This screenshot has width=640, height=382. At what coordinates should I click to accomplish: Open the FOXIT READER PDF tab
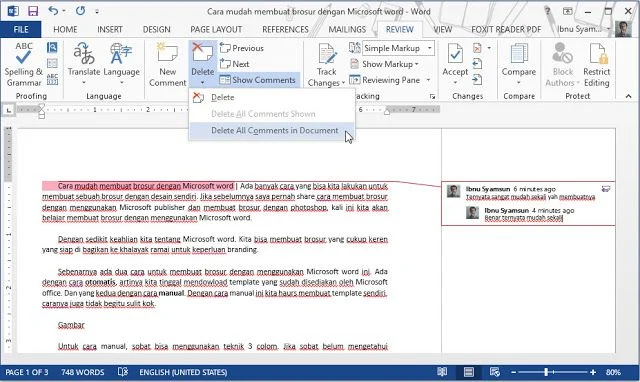pyautogui.click(x=506, y=29)
